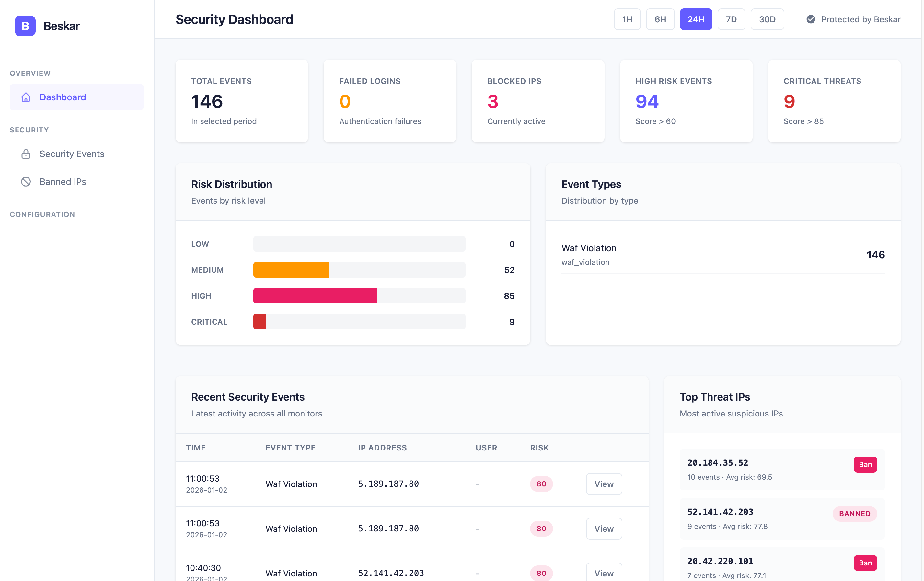Click the risk score badge 80 for 5.189.187.80
Image resolution: width=924 pixels, height=581 pixels.
(x=541, y=484)
